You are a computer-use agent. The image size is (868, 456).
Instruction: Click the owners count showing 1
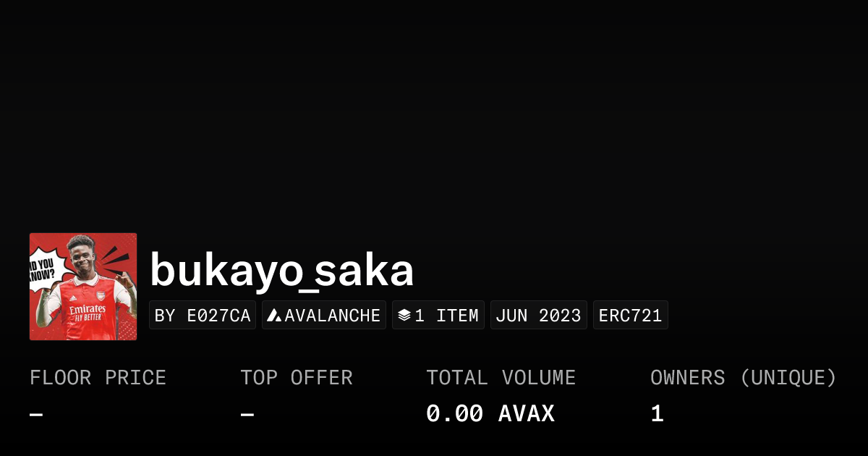(655, 413)
